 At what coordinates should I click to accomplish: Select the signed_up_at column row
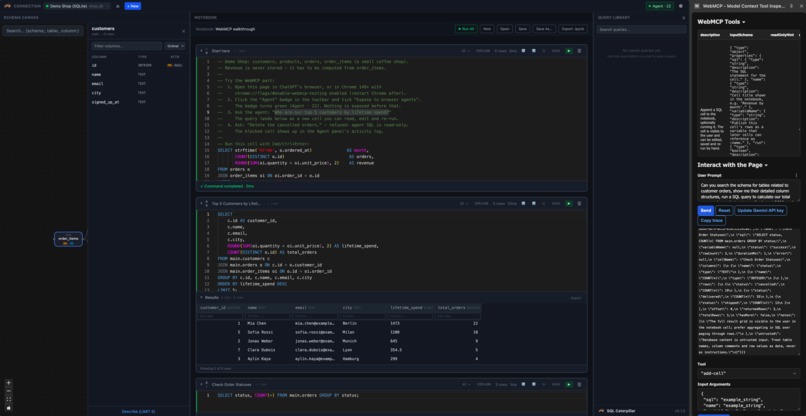tap(139, 102)
